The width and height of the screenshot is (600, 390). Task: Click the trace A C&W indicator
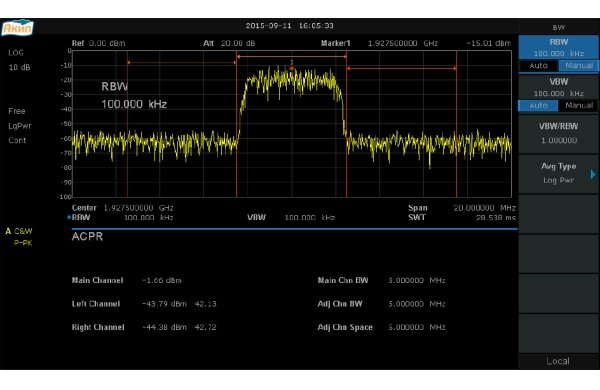click(19, 231)
